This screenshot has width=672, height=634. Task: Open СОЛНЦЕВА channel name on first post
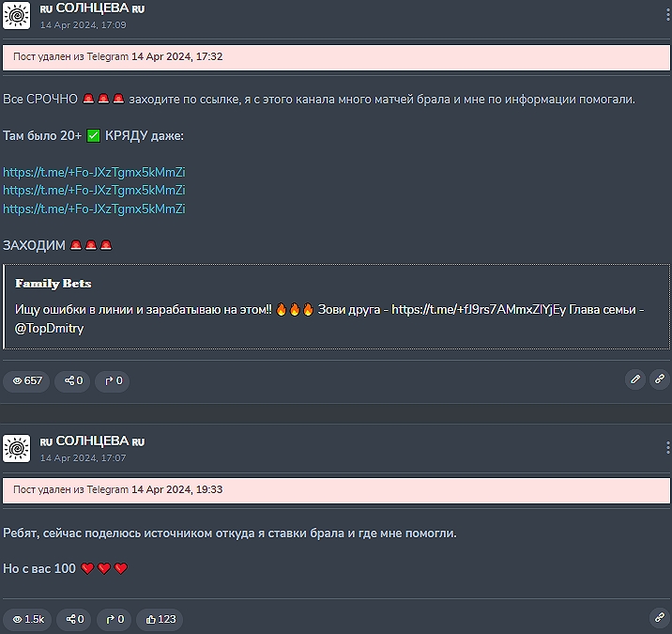pyautogui.click(x=92, y=8)
